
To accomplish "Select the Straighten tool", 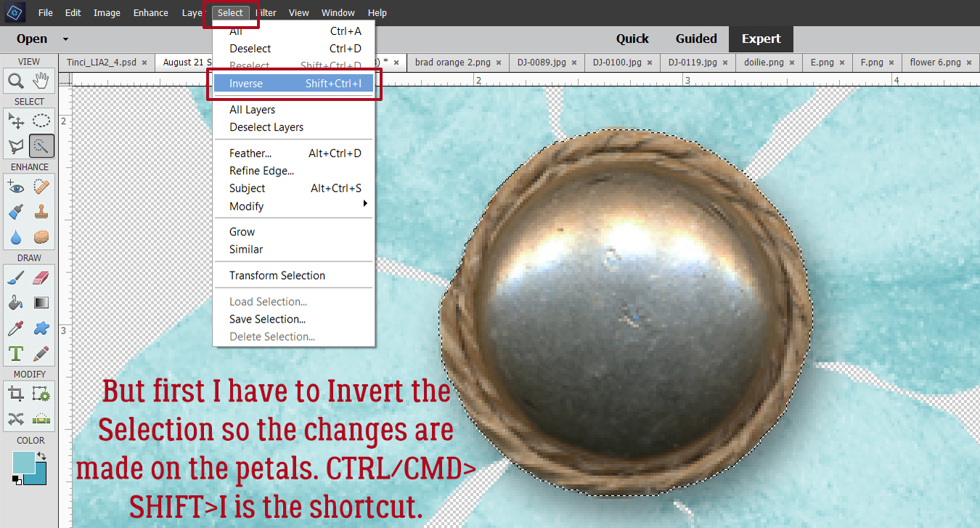I will pyautogui.click(x=42, y=419).
